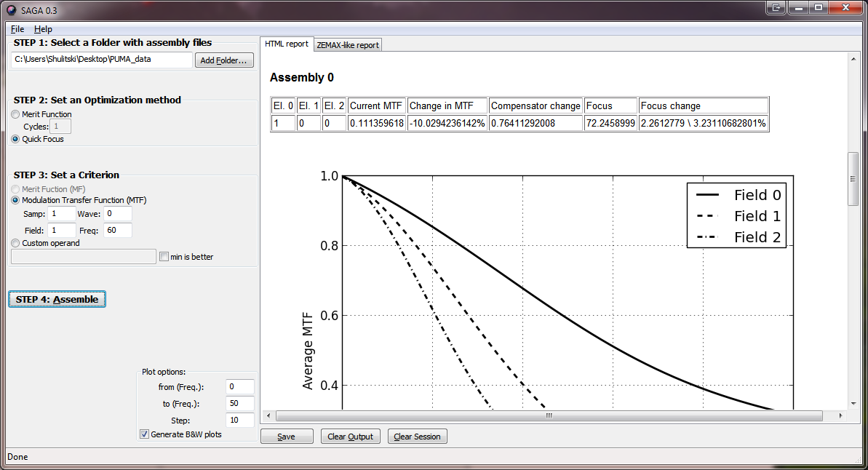Uncheck Generate B&W plots option
The width and height of the screenshot is (868, 470).
[145, 434]
